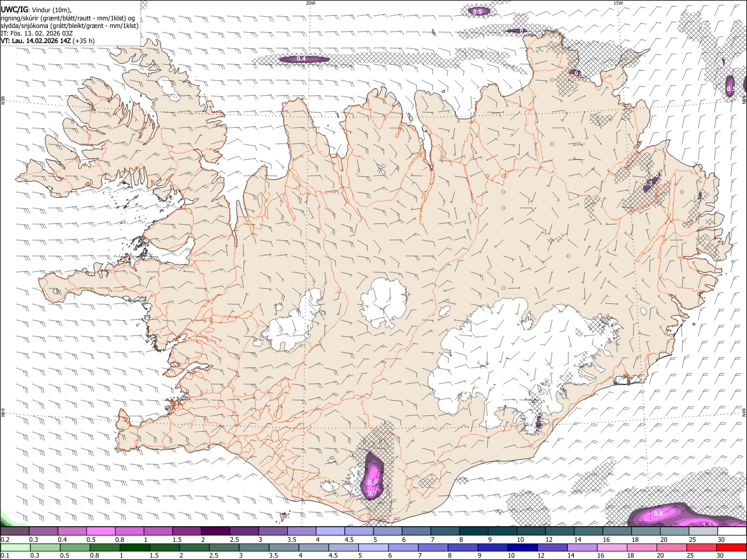Click the UWC/IG title text
Viewport: 747px width, 560px height.
tap(14, 9)
